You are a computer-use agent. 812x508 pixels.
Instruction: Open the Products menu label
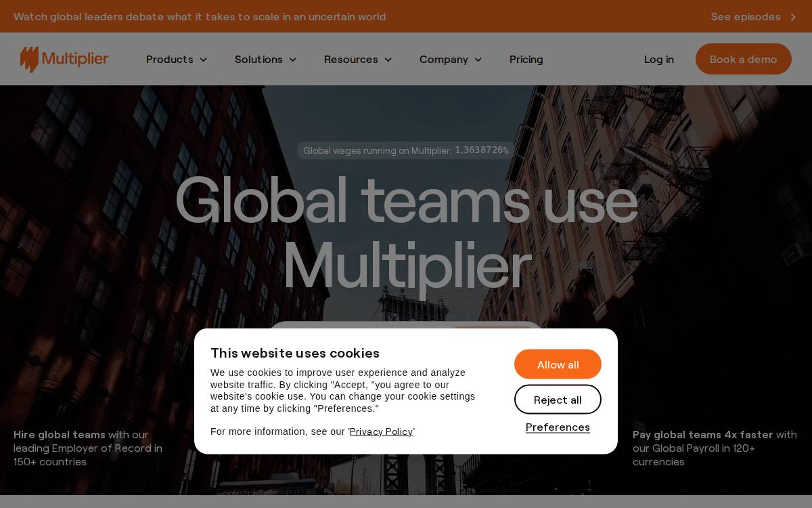(x=170, y=60)
